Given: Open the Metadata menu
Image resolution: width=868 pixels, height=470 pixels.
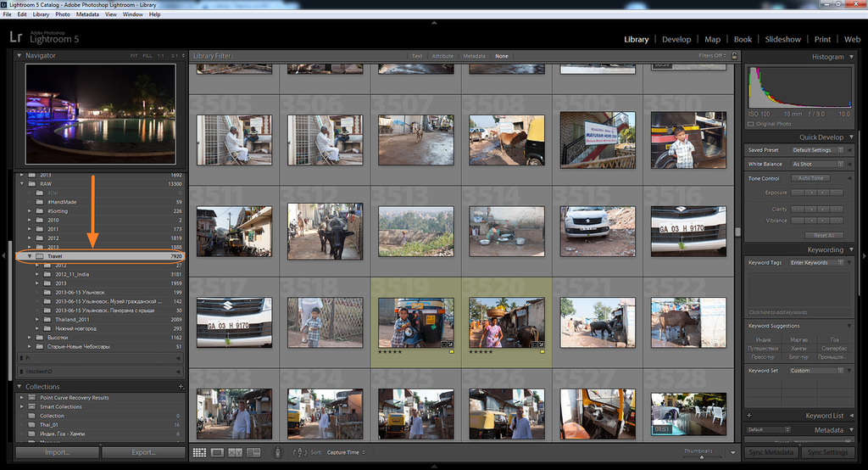Looking at the screenshot, I should click(87, 14).
